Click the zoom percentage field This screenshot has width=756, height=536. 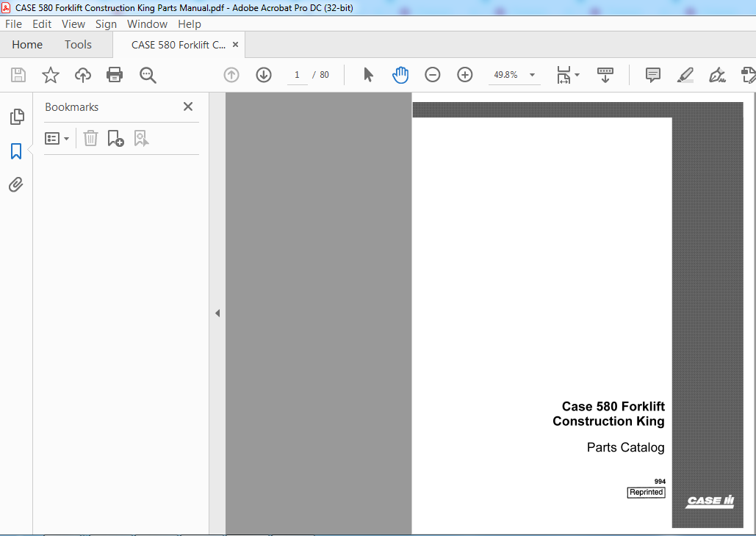505,75
